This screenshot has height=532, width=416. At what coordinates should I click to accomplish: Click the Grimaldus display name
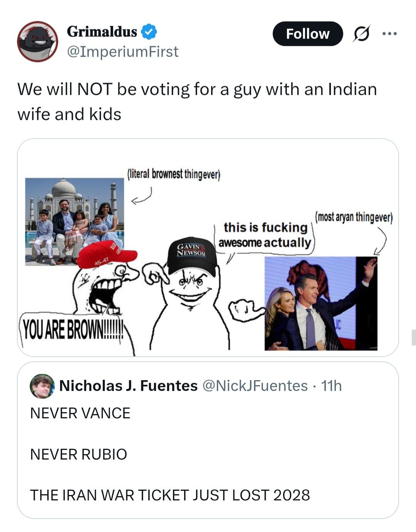click(x=102, y=32)
